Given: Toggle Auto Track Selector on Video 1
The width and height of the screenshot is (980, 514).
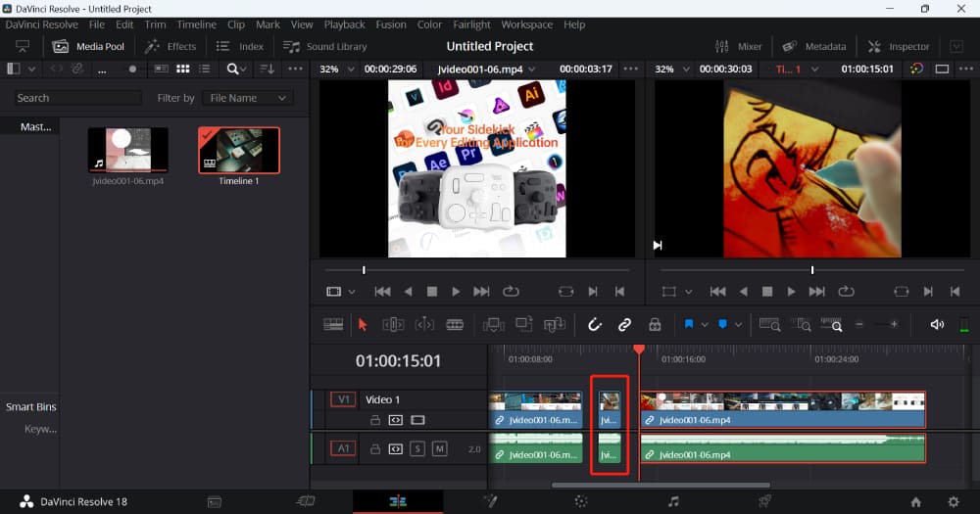Looking at the screenshot, I should (x=396, y=420).
